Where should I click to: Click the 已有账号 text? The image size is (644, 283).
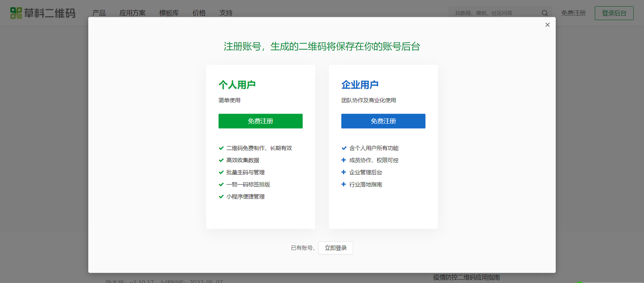[x=302, y=248]
